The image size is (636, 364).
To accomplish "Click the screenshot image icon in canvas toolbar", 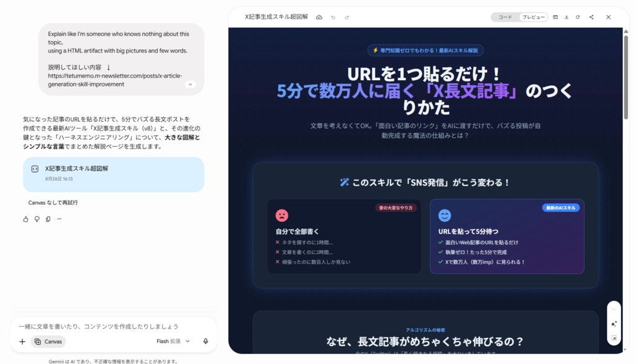I will (555, 17).
